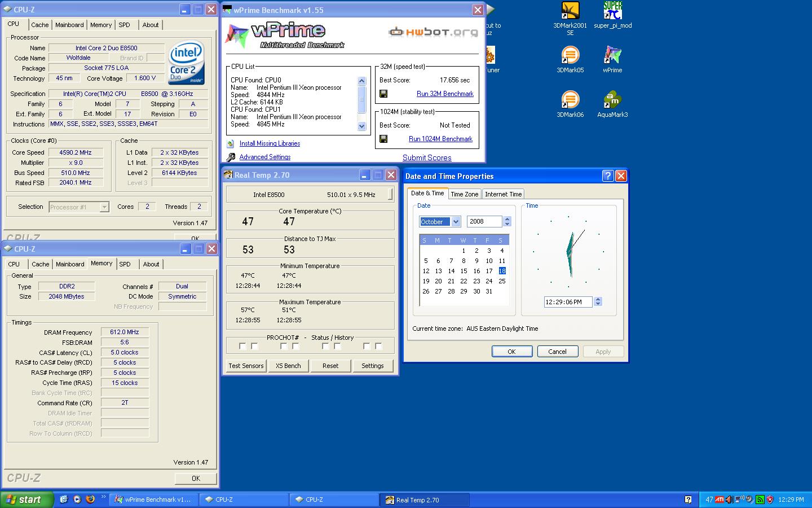Select October 25 in the calendar

(x=502, y=281)
